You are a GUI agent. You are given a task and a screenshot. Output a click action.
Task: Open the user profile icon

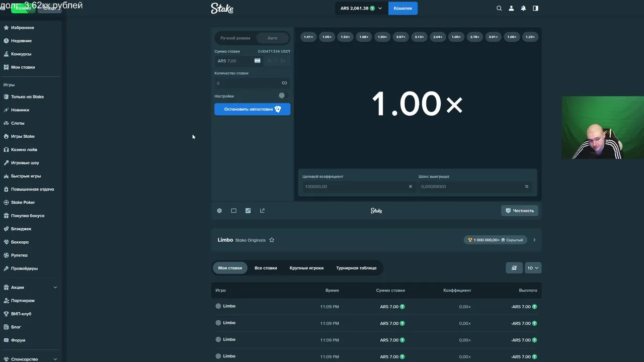click(511, 8)
